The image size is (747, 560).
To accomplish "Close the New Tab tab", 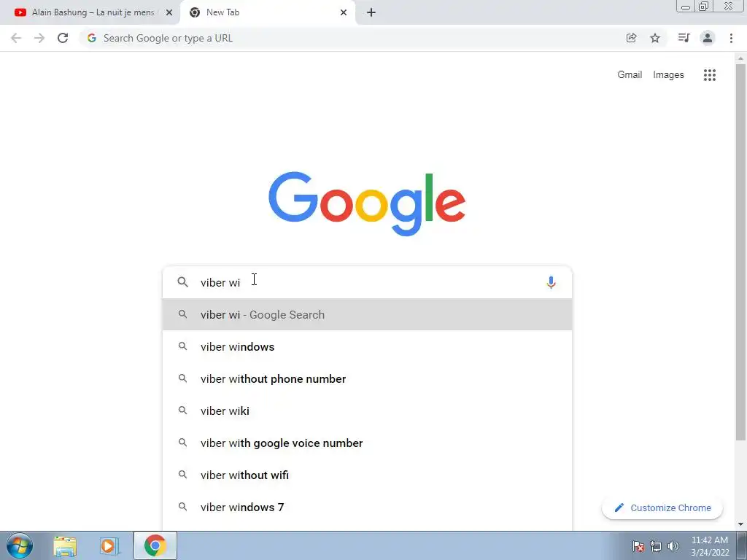I will [x=344, y=12].
